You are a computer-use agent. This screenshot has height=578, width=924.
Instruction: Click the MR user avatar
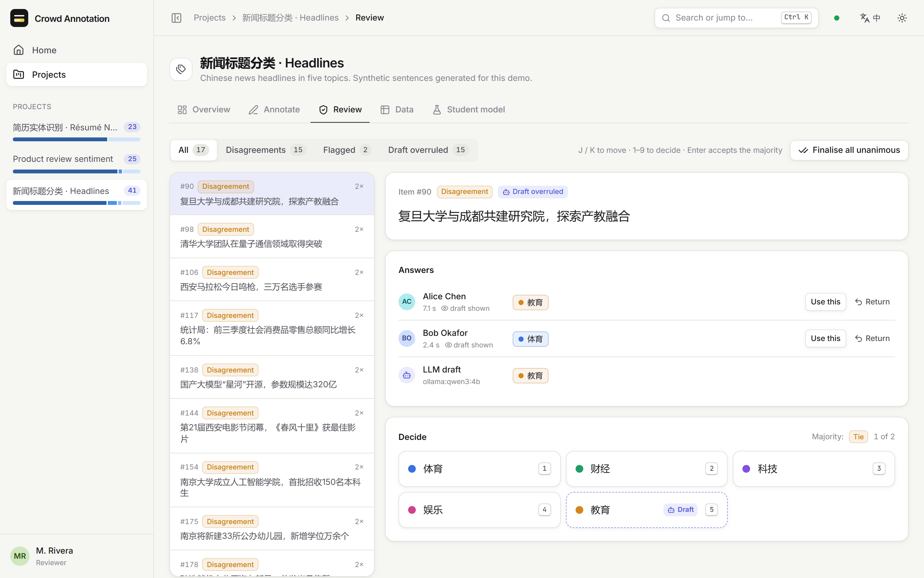point(20,556)
